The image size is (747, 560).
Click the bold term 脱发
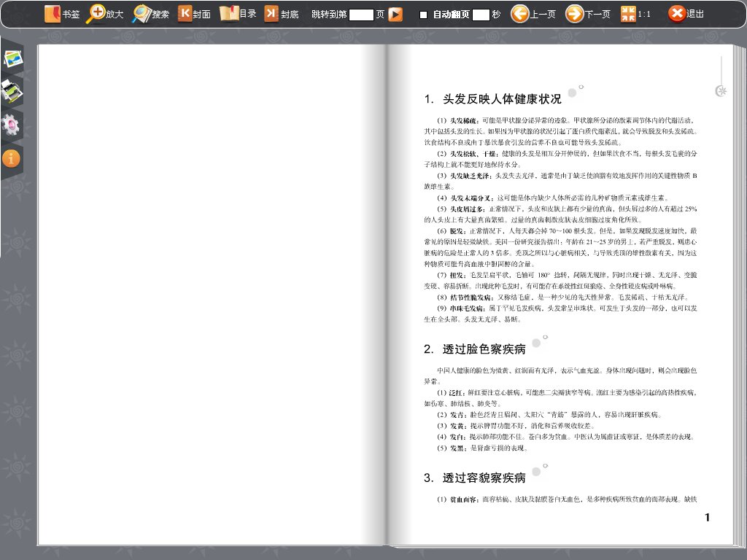point(457,231)
